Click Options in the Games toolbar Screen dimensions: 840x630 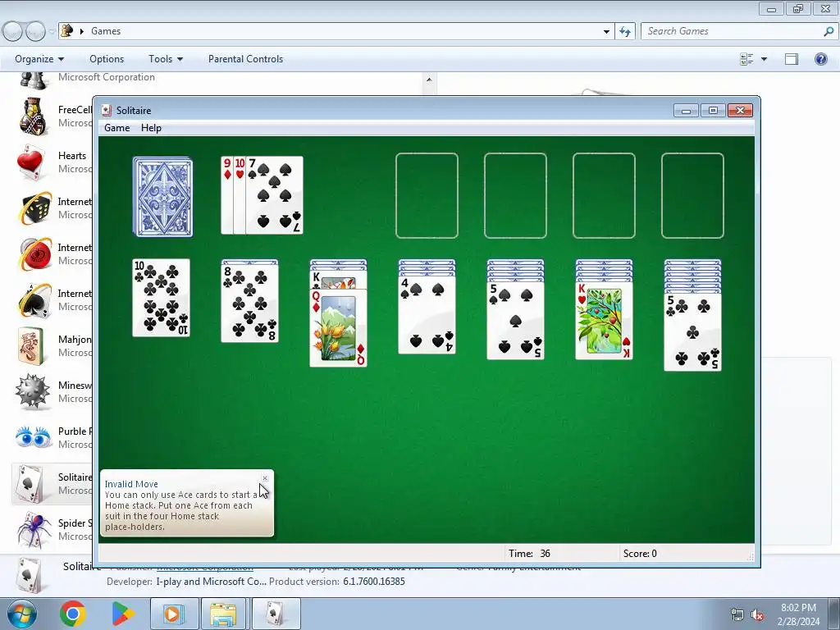[x=107, y=59]
